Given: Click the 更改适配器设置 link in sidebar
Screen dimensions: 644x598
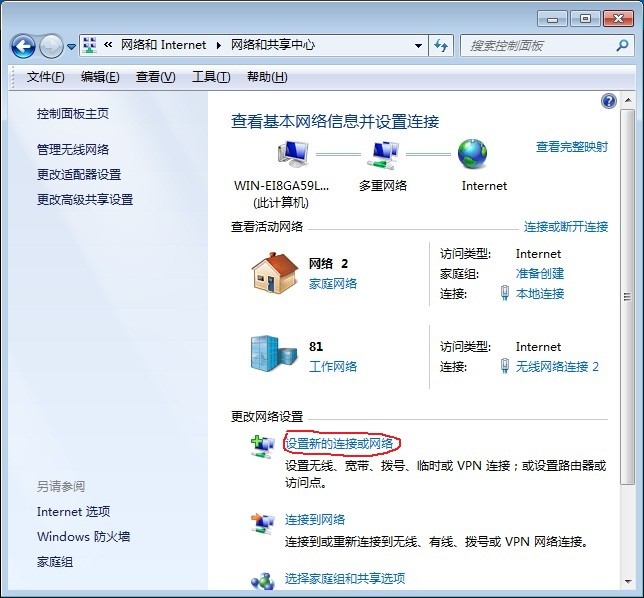Looking at the screenshot, I should click(x=79, y=174).
